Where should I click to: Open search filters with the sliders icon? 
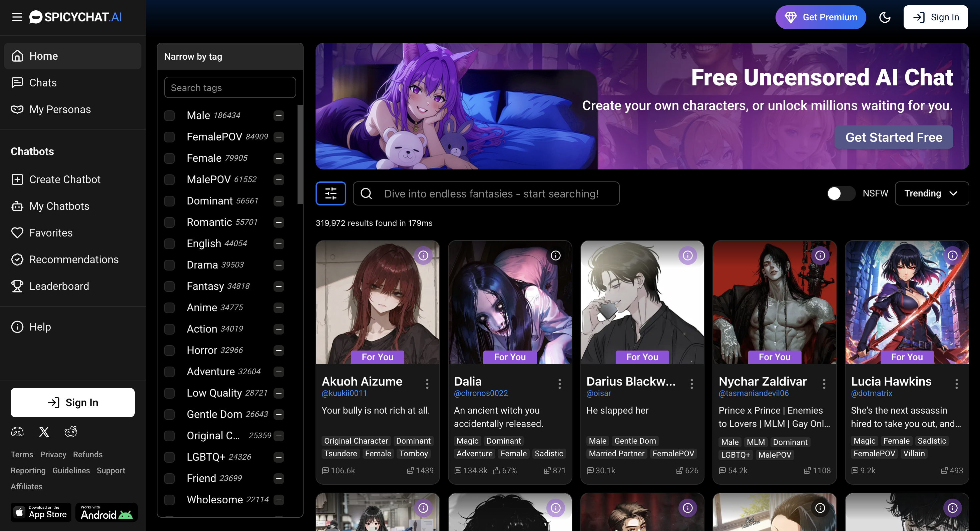click(x=331, y=193)
